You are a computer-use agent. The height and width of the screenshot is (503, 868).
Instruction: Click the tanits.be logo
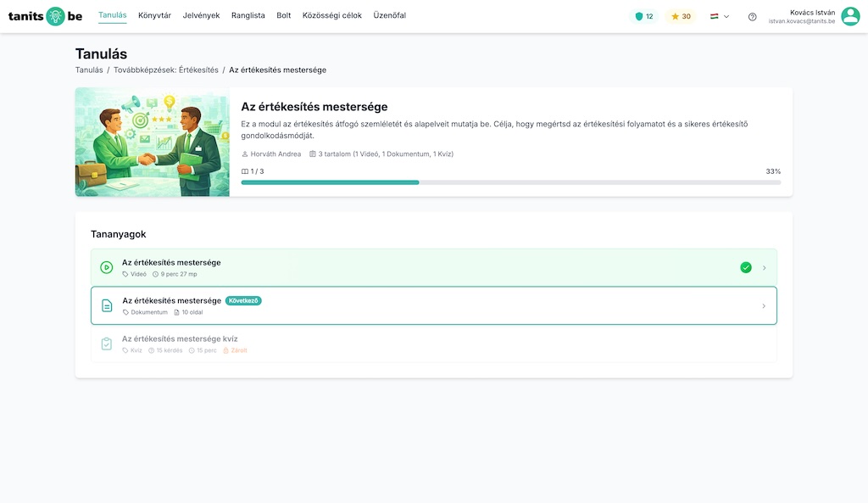click(45, 16)
